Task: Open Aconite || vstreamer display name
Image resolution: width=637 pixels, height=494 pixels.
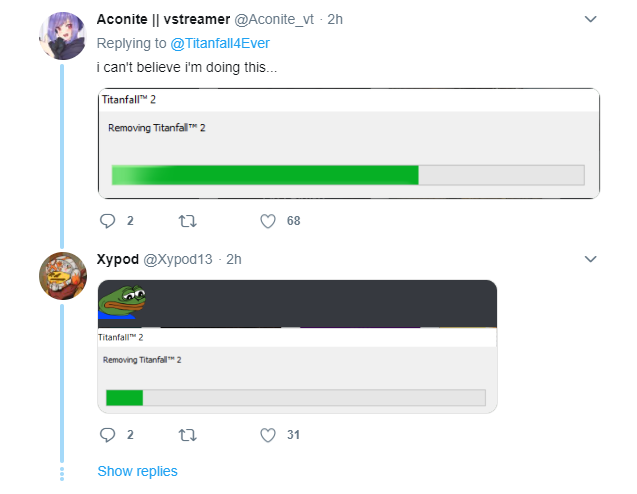Action: pyautogui.click(x=163, y=19)
